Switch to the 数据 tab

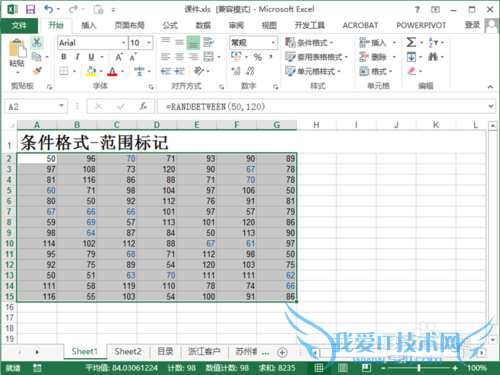(203, 25)
